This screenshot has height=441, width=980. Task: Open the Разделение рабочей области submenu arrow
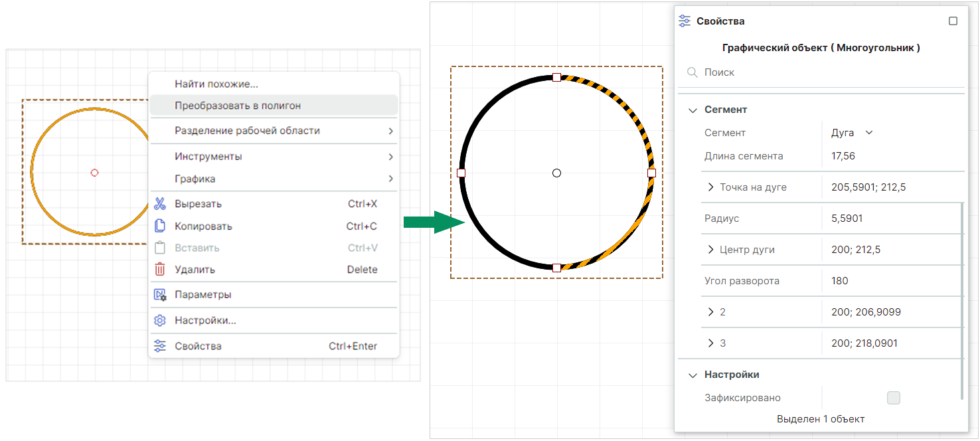(x=390, y=131)
